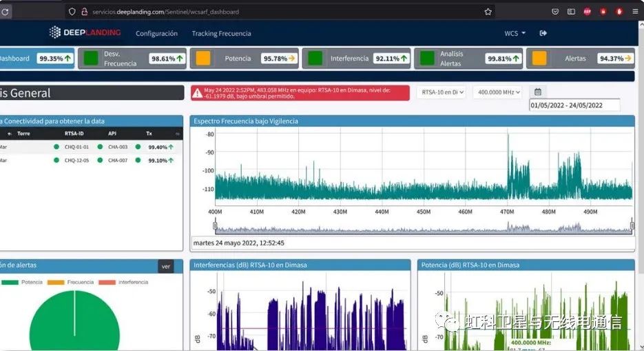Screen dimensions: 644x351
Task: Open the RTSA-10 en Di equipment dropdown
Action: pyautogui.click(x=442, y=92)
